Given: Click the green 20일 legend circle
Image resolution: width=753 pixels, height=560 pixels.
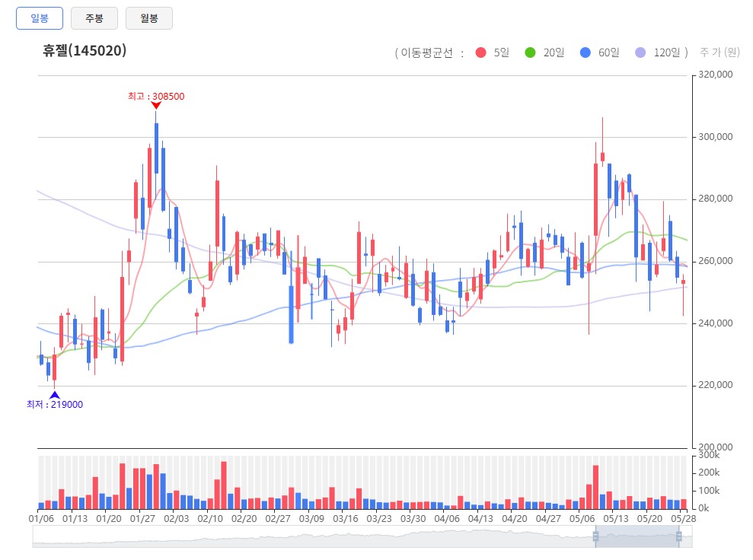Looking at the screenshot, I should 530,52.
